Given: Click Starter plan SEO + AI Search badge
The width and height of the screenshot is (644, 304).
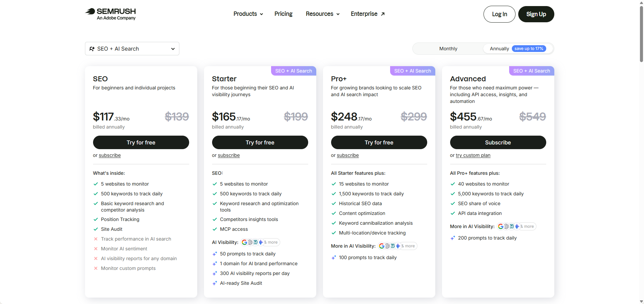Looking at the screenshot, I should point(294,71).
